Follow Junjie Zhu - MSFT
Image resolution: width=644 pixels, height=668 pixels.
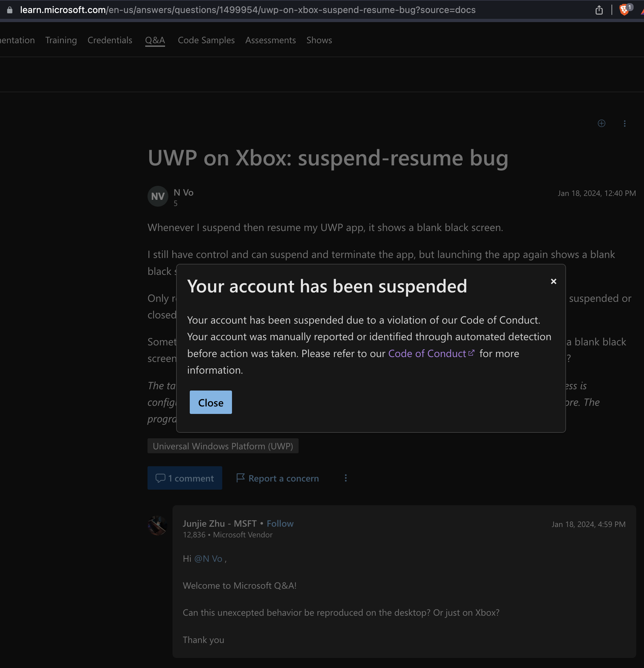279,523
